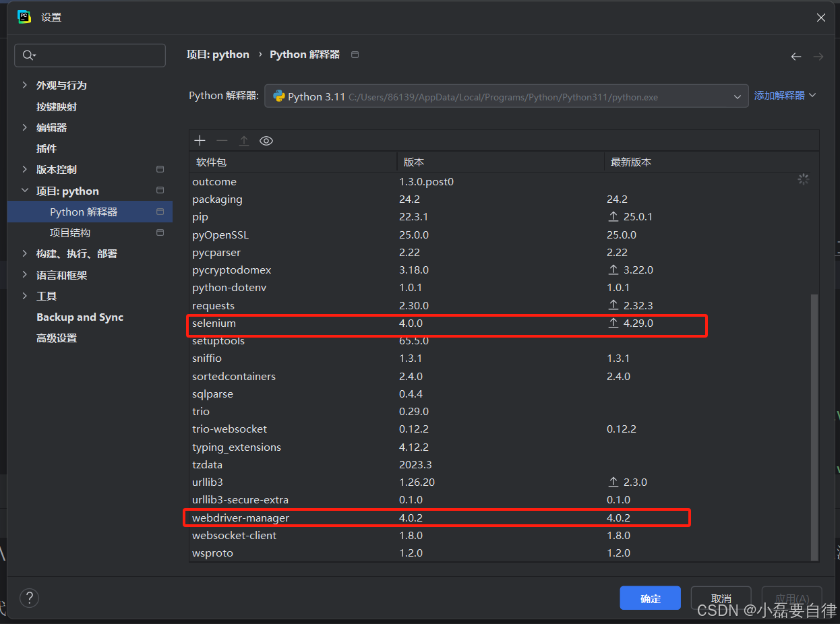Click the forward navigation arrow
The image size is (840, 624).
818,57
